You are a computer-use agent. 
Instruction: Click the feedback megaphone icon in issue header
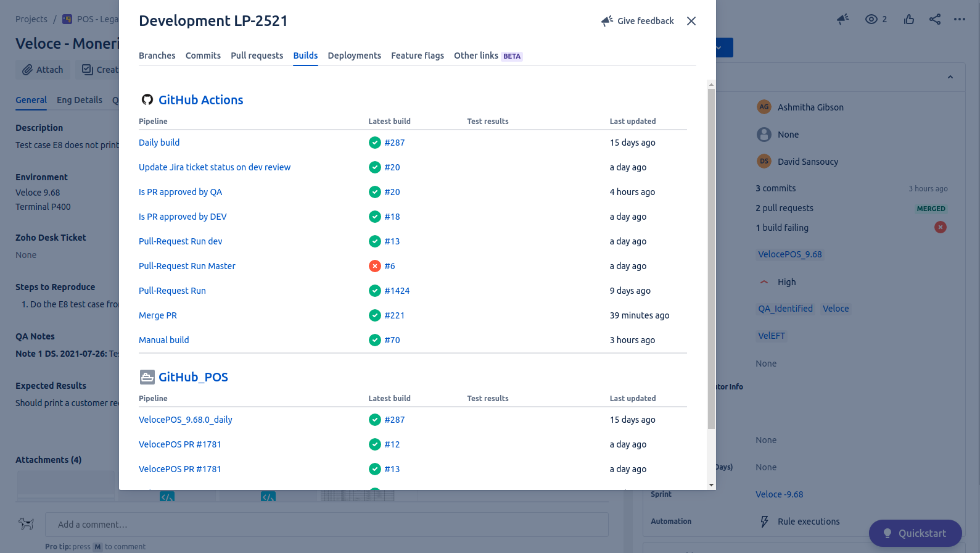[x=843, y=19]
